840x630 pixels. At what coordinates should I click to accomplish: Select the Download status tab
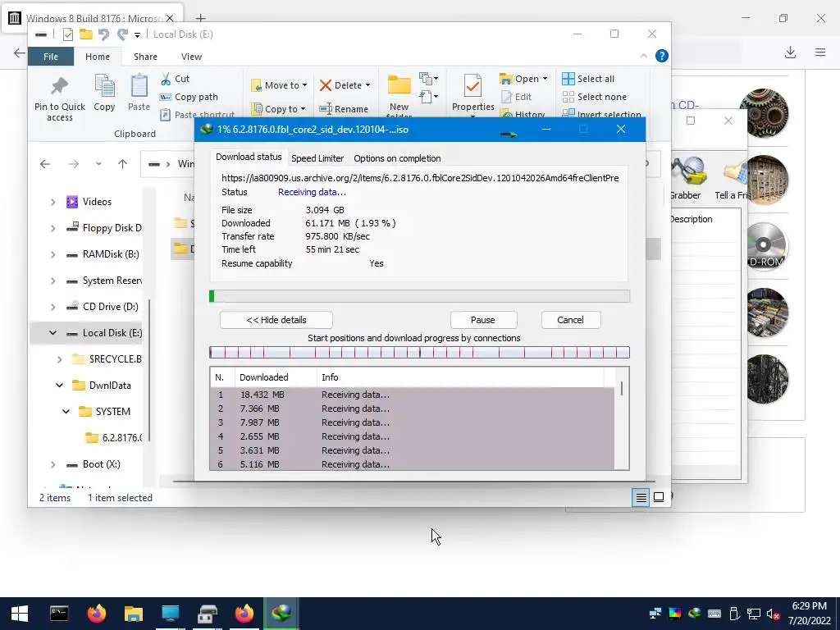[249, 157]
